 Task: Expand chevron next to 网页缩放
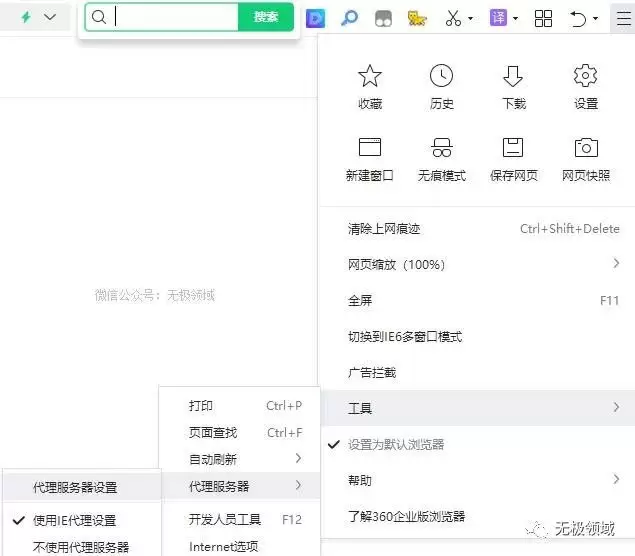click(x=616, y=264)
